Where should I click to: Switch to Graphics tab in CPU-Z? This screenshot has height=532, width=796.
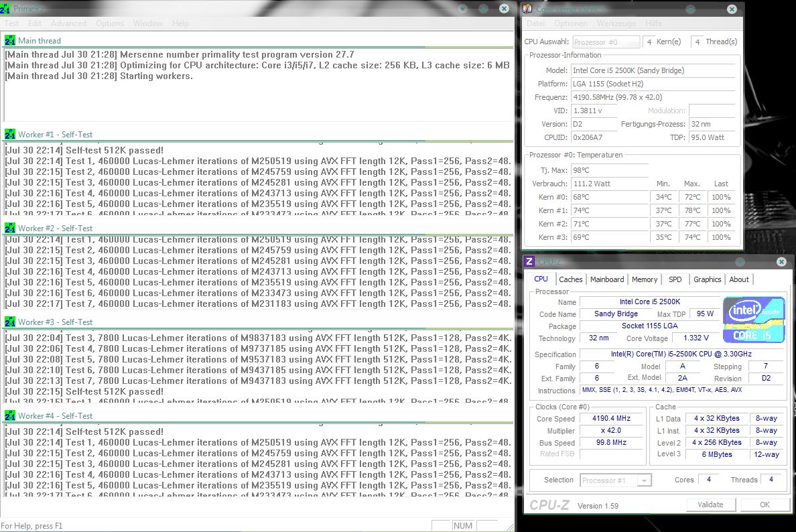point(707,279)
